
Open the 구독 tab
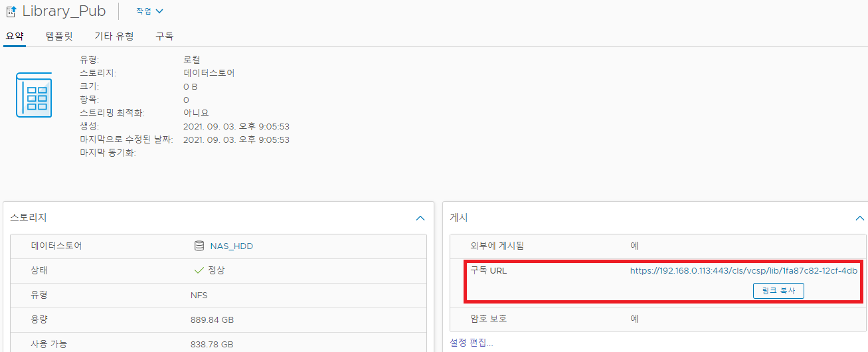point(164,36)
